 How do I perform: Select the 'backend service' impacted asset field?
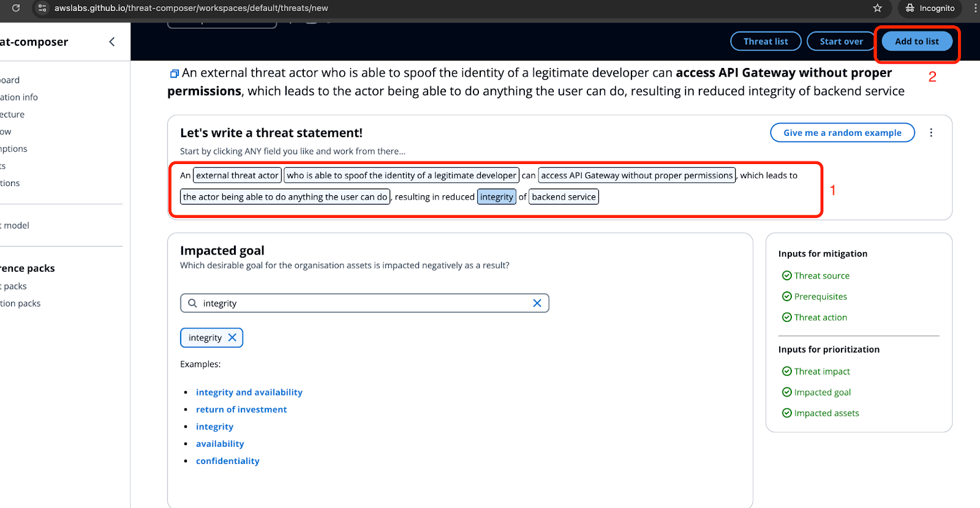(x=563, y=196)
